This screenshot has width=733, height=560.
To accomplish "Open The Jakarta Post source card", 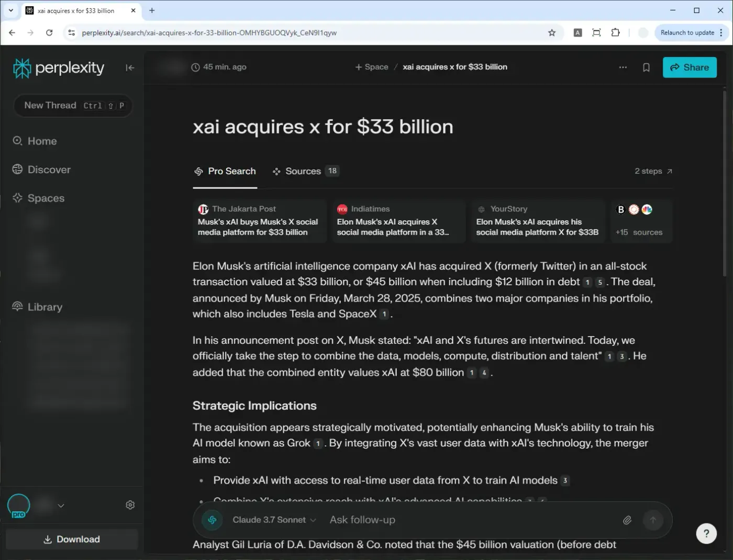I will coord(260,221).
